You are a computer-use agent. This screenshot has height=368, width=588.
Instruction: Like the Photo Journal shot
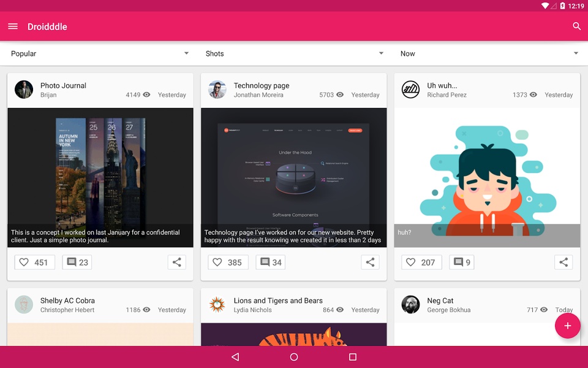[x=34, y=262]
